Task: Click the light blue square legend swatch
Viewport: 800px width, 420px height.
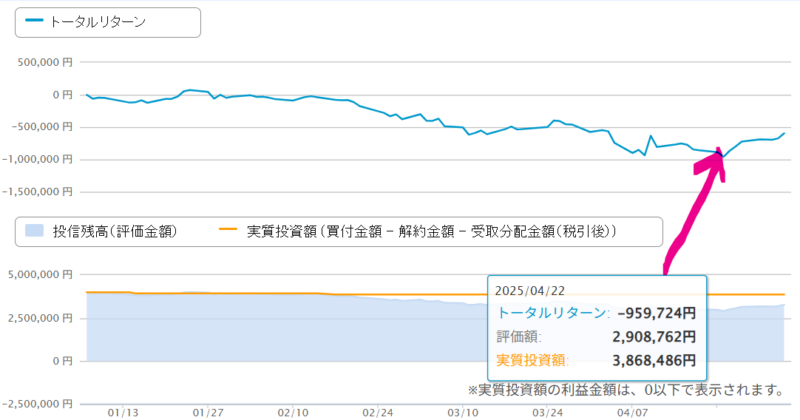Action: tap(34, 230)
